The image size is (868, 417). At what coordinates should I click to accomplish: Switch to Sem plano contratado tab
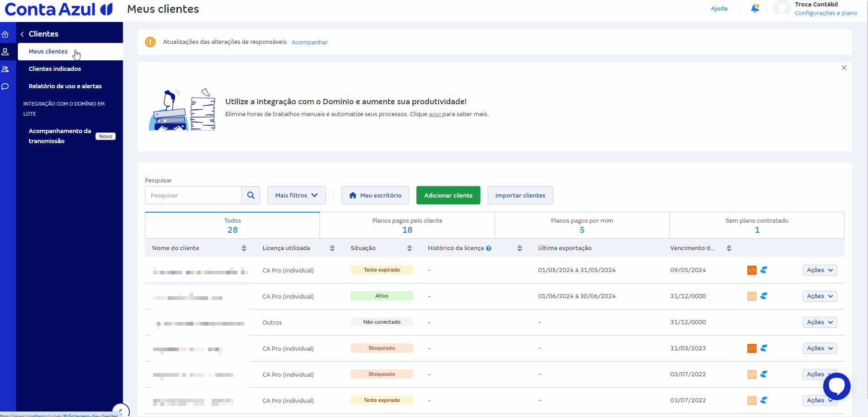point(757,225)
